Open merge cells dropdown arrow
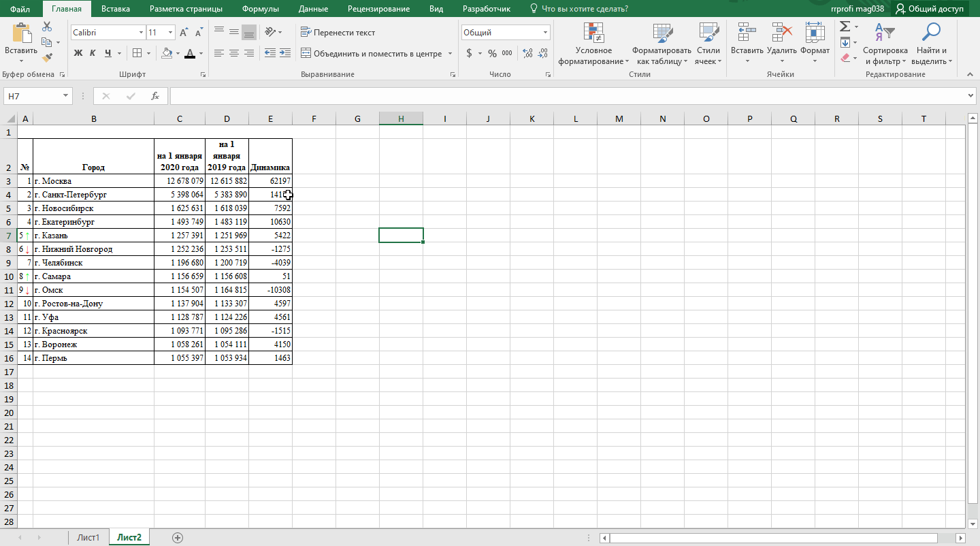Viewport: 980px width, 546px height. coord(449,53)
